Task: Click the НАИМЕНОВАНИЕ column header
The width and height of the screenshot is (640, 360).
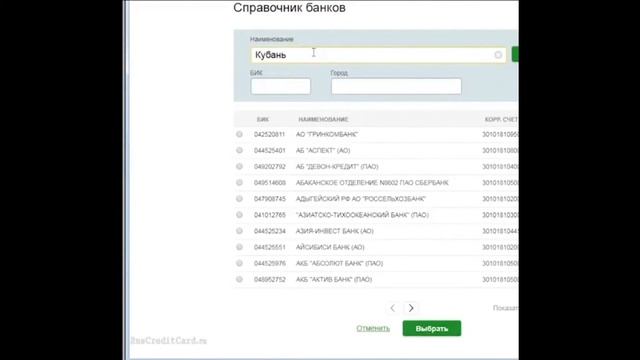Action: point(323,120)
